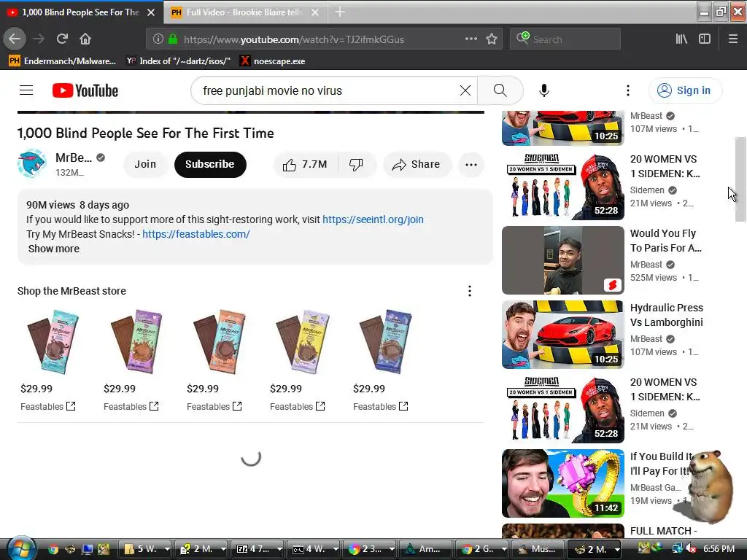Open the Would You Fly To Paris thumbnail
This screenshot has height=560, width=747.
pos(563,260)
